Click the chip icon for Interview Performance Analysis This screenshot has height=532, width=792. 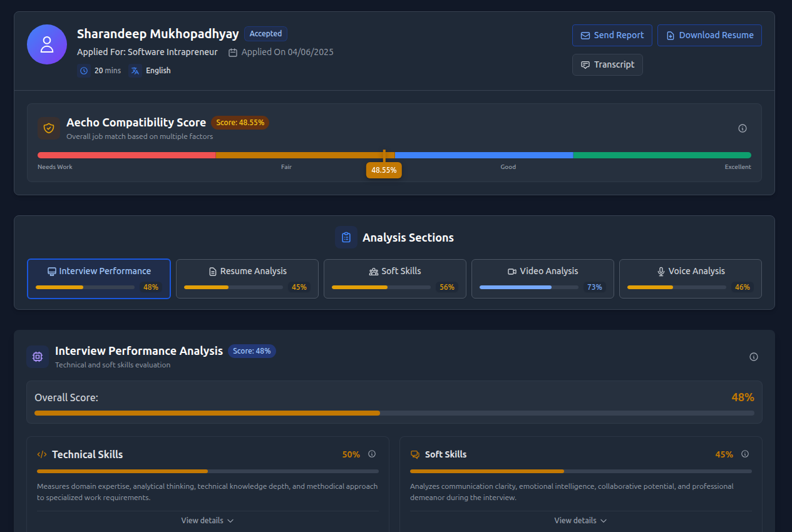point(38,357)
